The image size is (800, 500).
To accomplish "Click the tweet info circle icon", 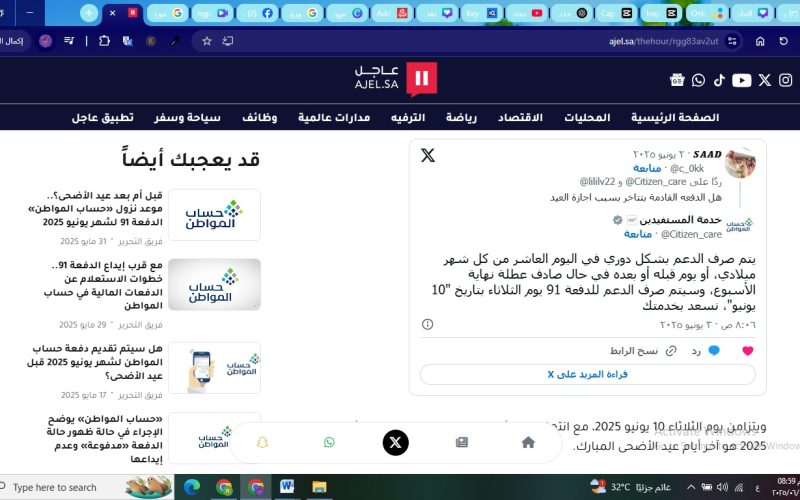I will [x=428, y=324].
